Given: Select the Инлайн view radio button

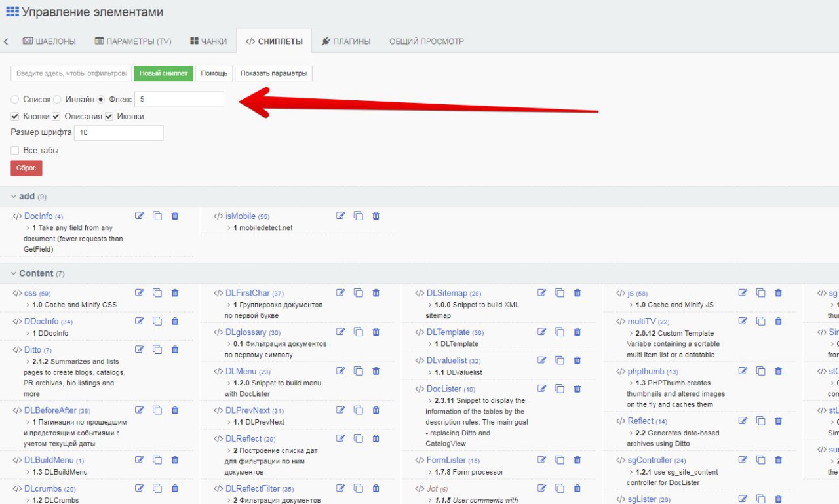Looking at the screenshot, I should click(x=57, y=100).
